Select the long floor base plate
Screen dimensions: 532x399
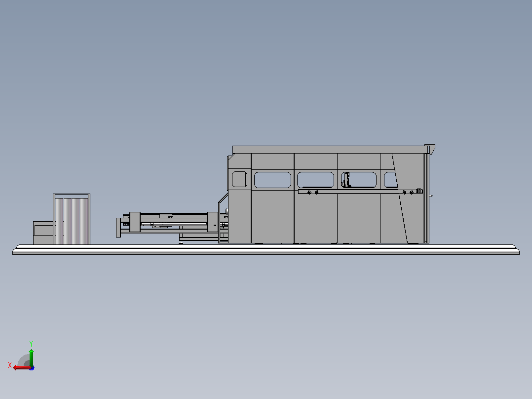pos(266,249)
